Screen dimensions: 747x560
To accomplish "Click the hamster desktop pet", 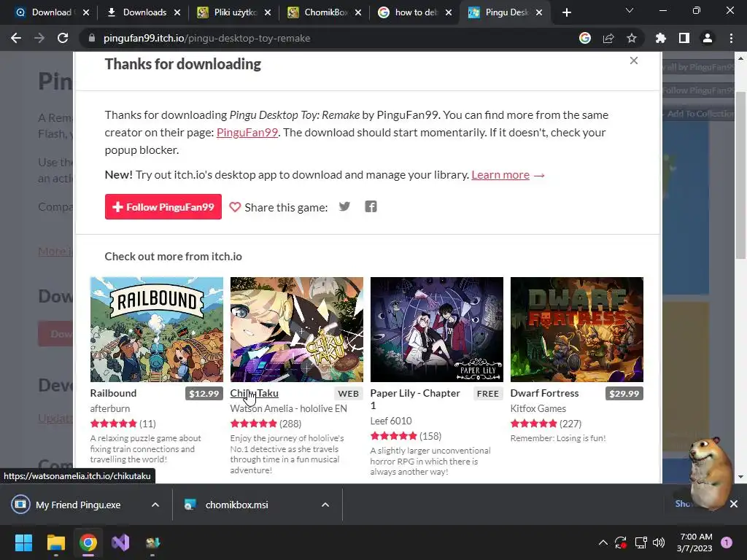I will point(710,472).
